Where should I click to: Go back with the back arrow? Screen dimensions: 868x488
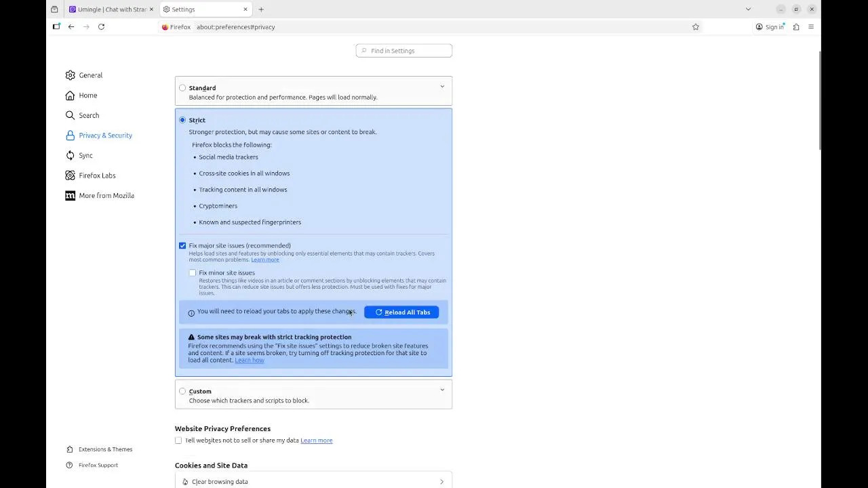(x=71, y=26)
